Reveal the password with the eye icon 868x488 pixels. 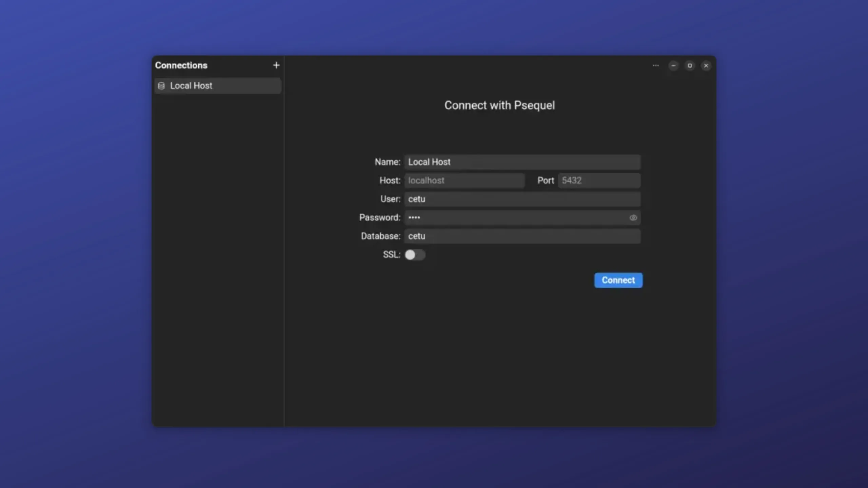click(x=633, y=218)
